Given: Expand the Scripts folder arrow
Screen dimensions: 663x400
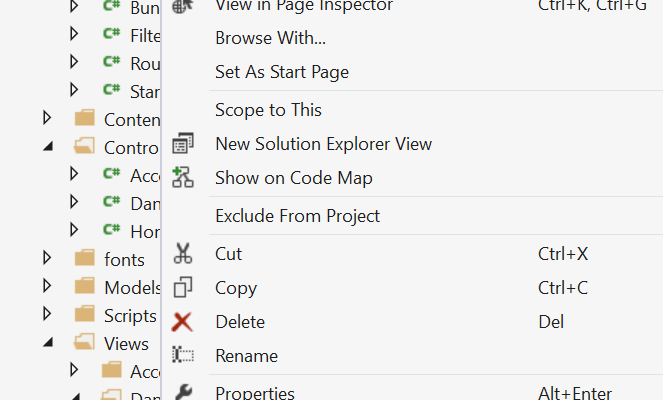Looking at the screenshot, I should [47, 315].
